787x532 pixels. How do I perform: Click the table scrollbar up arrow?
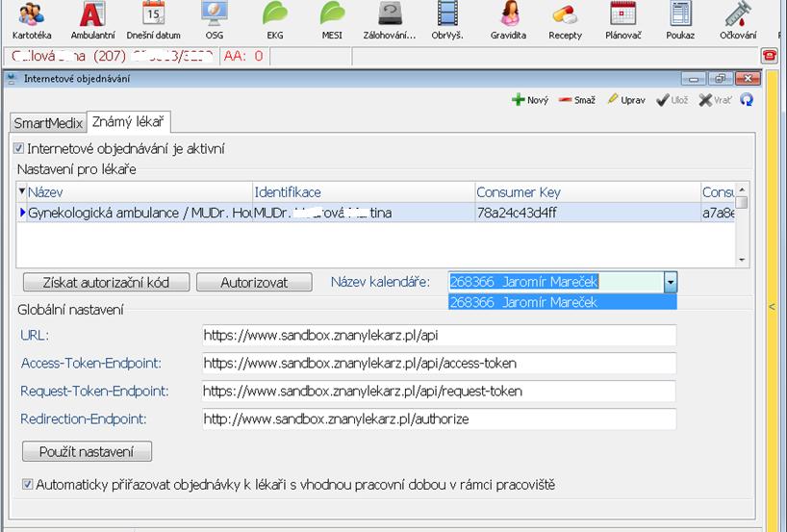742,190
